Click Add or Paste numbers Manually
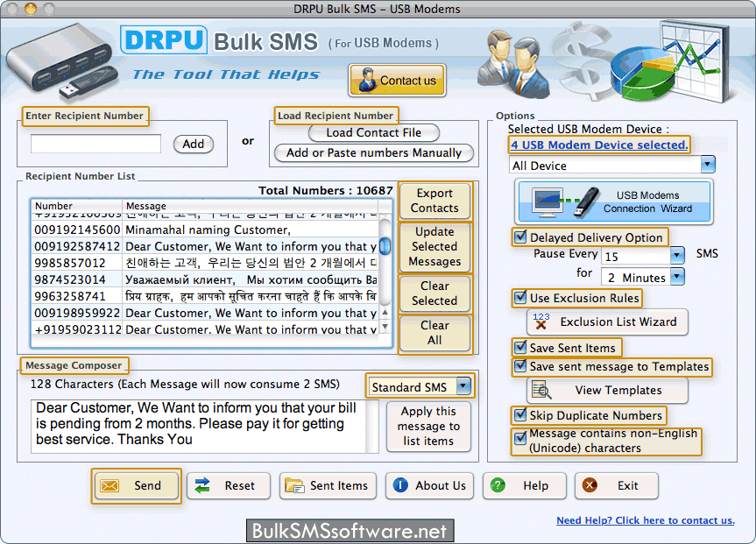756x544 pixels. [374, 153]
